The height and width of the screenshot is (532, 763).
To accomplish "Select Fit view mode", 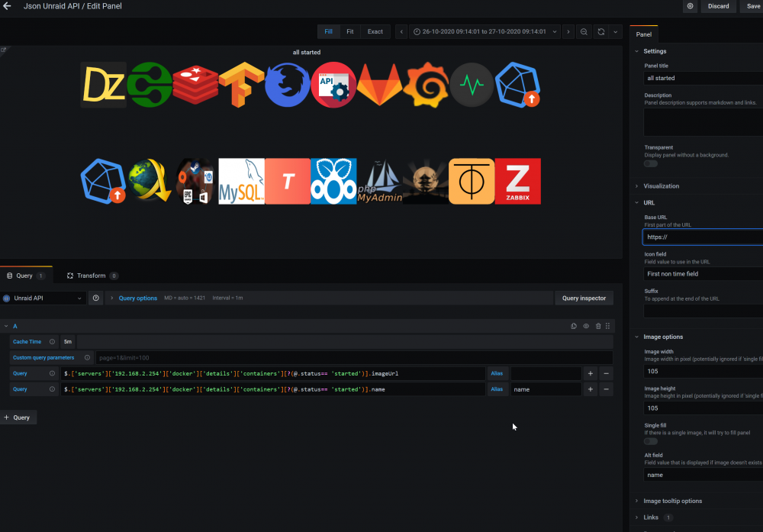I will pyautogui.click(x=350, y=31).
